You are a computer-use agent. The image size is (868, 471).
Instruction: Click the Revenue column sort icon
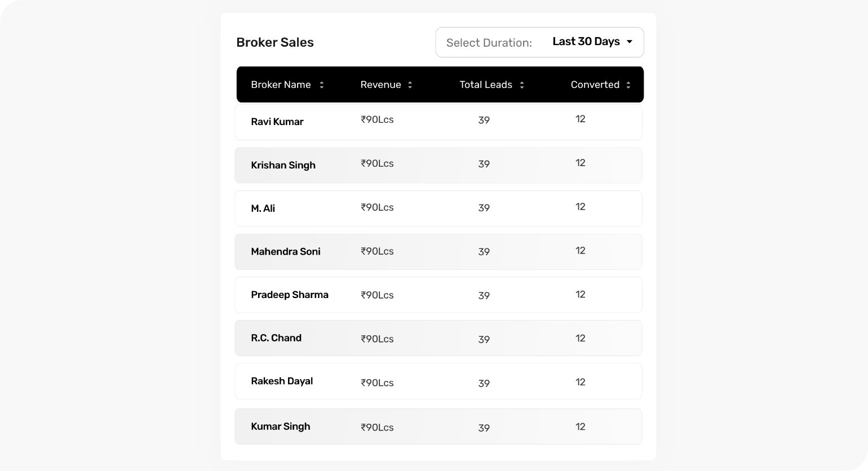coord(410,85)
